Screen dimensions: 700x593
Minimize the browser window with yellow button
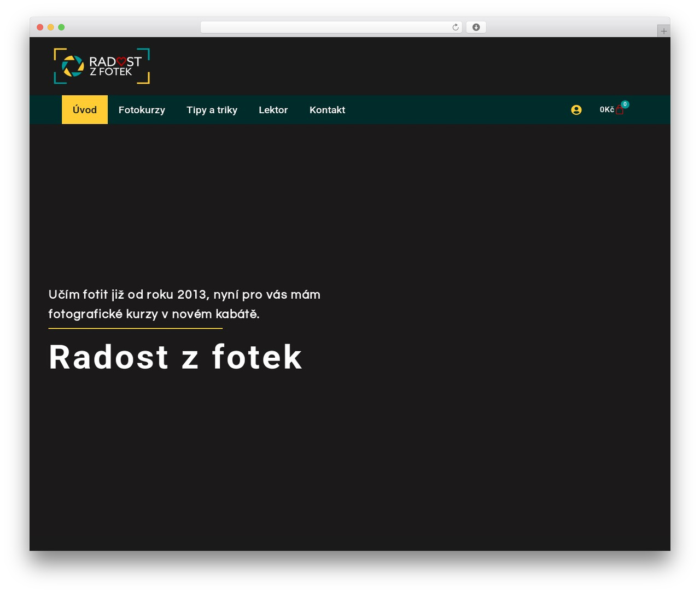pos(51,27)
